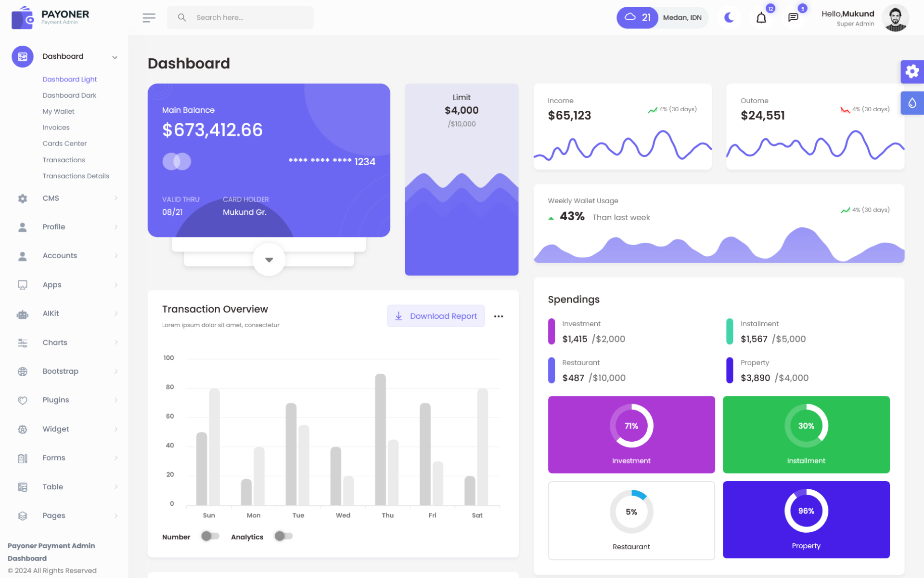
Task: Click the purple Investment 71% progress card
Action: pos(631,434)
